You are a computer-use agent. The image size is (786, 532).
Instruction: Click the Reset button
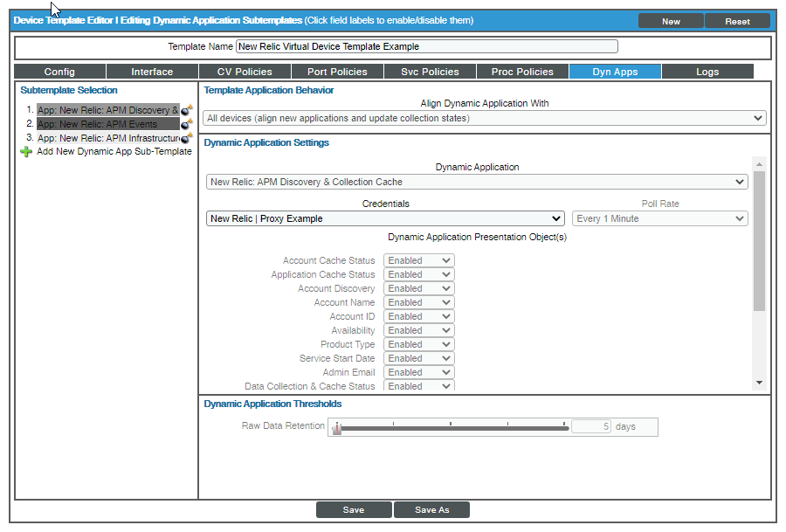737,21
